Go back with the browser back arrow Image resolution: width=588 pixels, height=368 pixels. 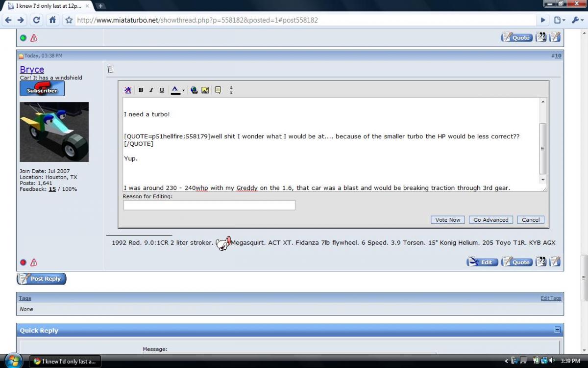coord(8,20)
